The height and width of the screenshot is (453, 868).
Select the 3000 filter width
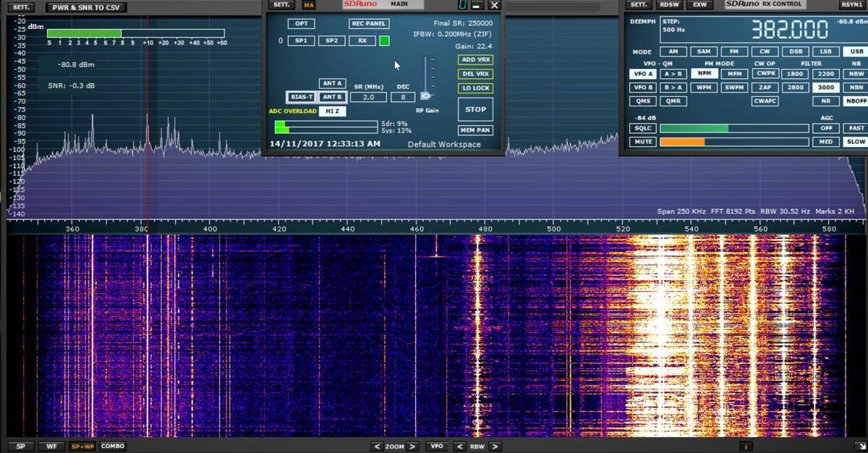coord(825,88)
